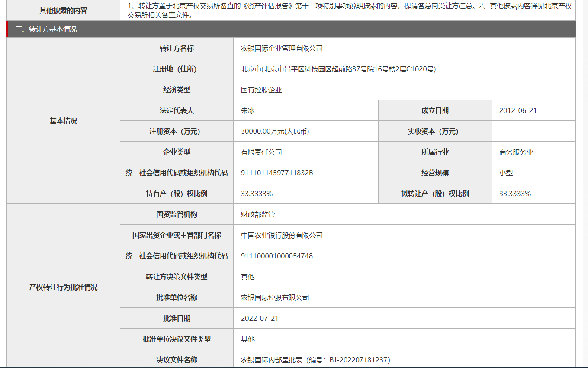Select 33.3333% beside 持有产（股）权比例
This screenshot has height=368, width=588.
[x=257, y=194]
